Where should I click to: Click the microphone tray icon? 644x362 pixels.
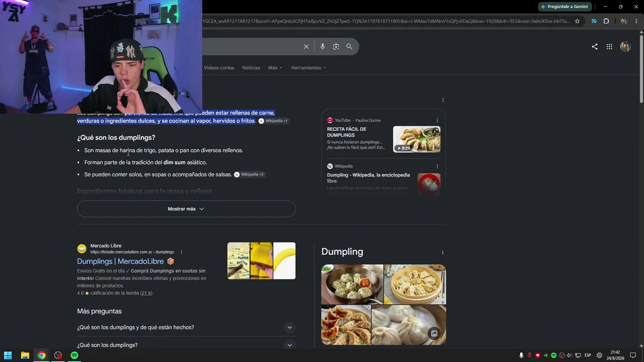tap(521, 355)
